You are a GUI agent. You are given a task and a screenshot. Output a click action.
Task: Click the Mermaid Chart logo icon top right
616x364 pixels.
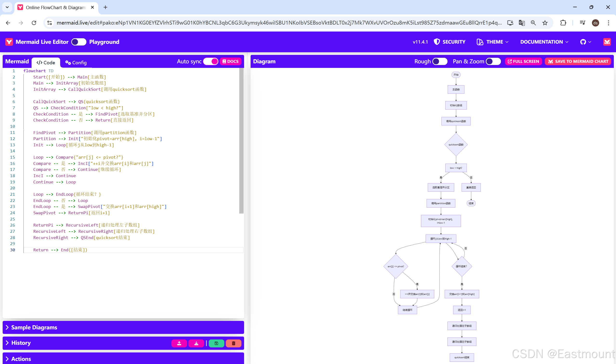[x=607, y=42]
